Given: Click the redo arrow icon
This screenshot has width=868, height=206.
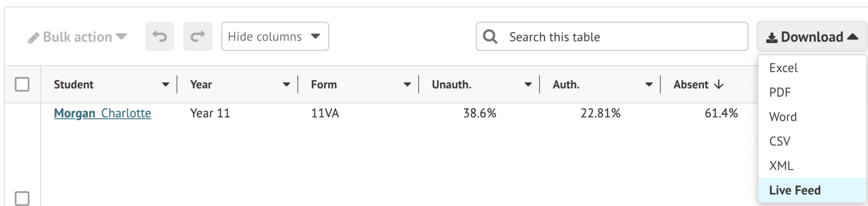Looking at the screenshot, I should tap(198, 36).
